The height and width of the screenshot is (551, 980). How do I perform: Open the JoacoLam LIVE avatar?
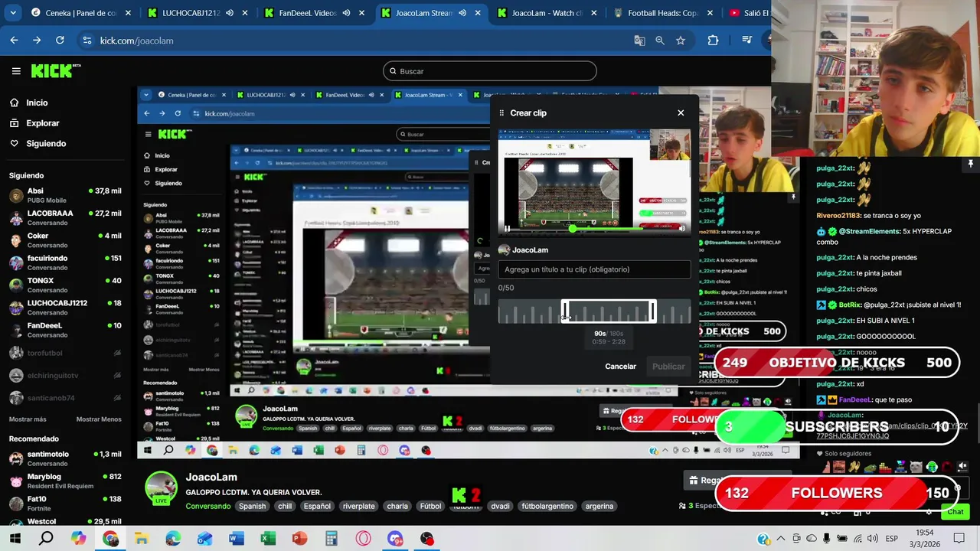tap(162, 488)
